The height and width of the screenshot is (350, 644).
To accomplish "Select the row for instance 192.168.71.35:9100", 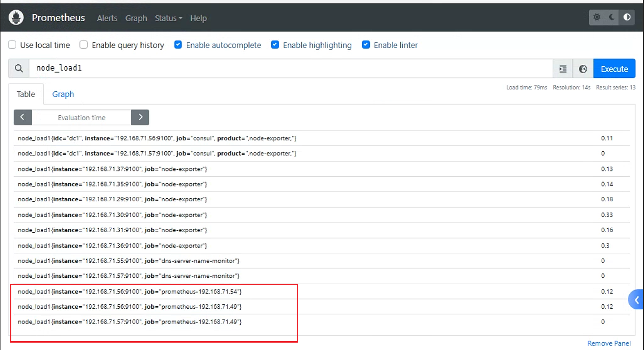I will tap(322, 184).
